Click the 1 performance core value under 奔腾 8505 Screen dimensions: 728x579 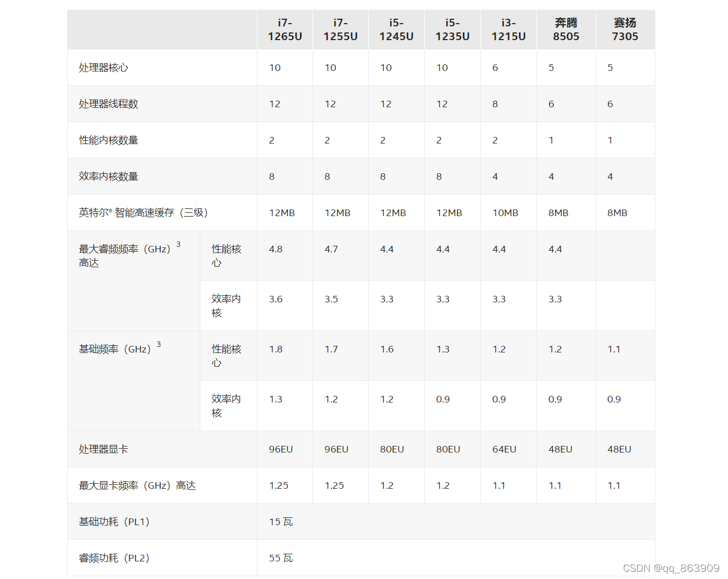pos(551,140)
